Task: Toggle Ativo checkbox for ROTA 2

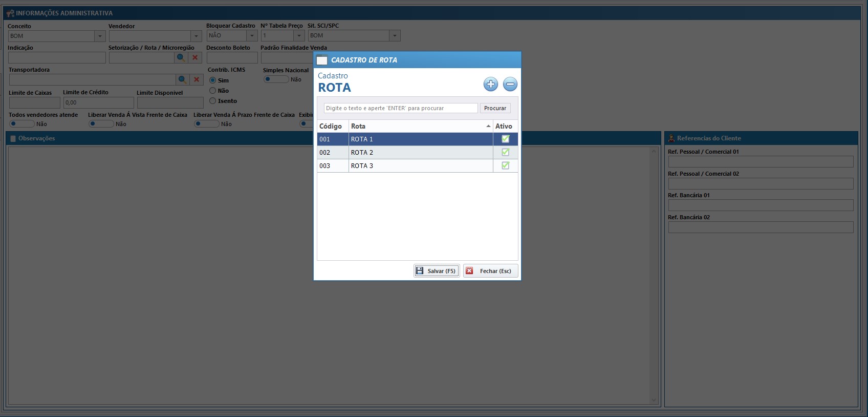Action: (x=505, y=152)
